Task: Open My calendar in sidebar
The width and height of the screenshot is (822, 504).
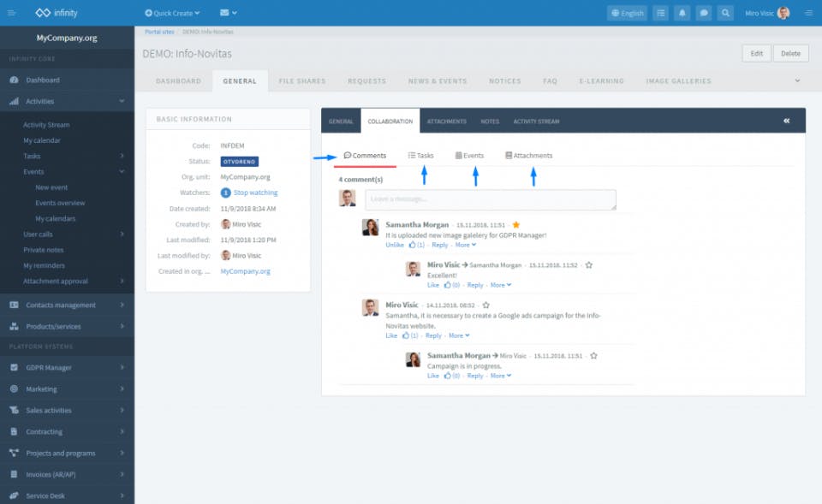Action: (42, 140)
